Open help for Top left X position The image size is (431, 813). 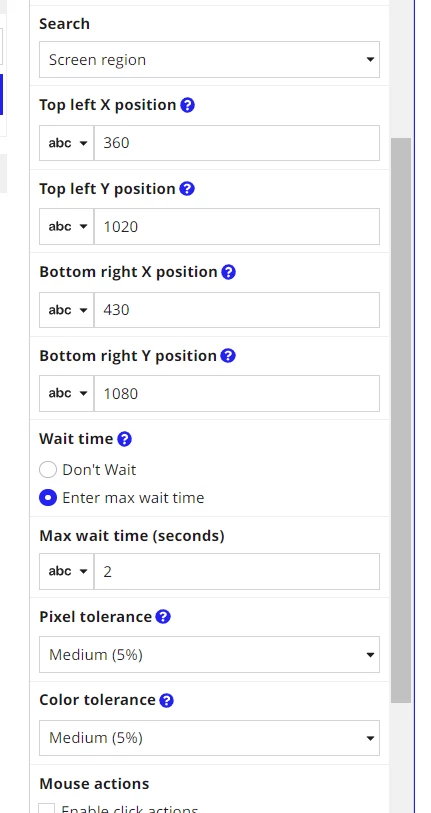tap(187, 105)
